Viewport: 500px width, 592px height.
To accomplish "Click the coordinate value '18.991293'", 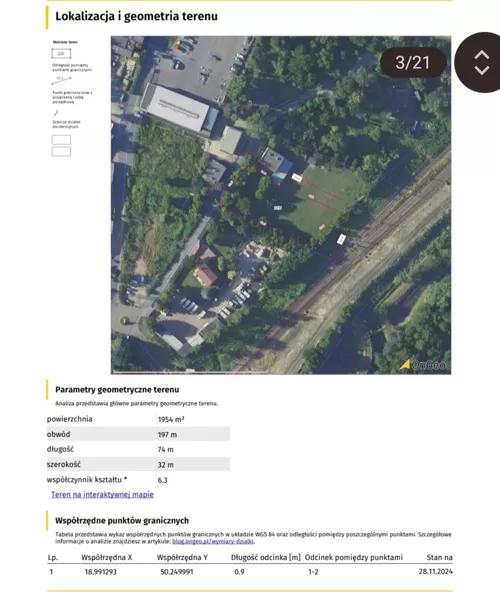I will point(100,572).
